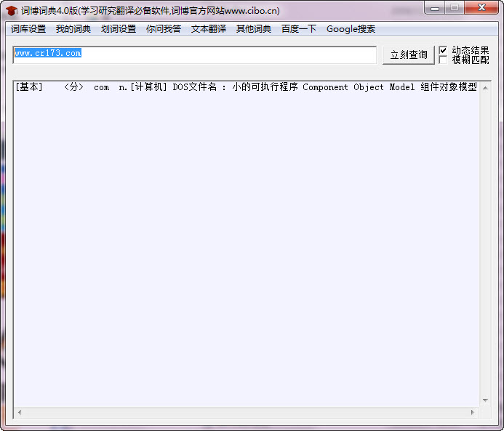Click 'Component' in the definition text
The image size is (504, 431).
click(325, 87)
